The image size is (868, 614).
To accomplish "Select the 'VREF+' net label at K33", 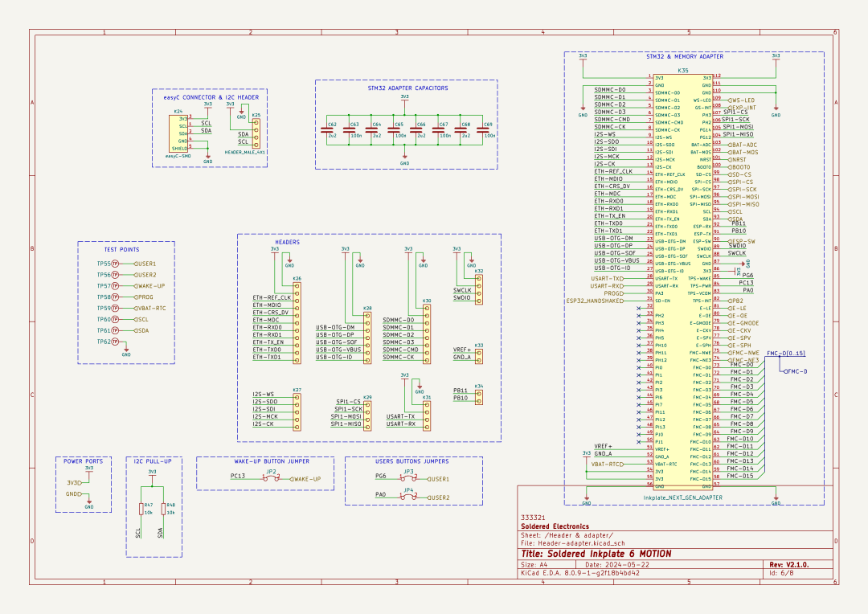I will pos(462,350).
